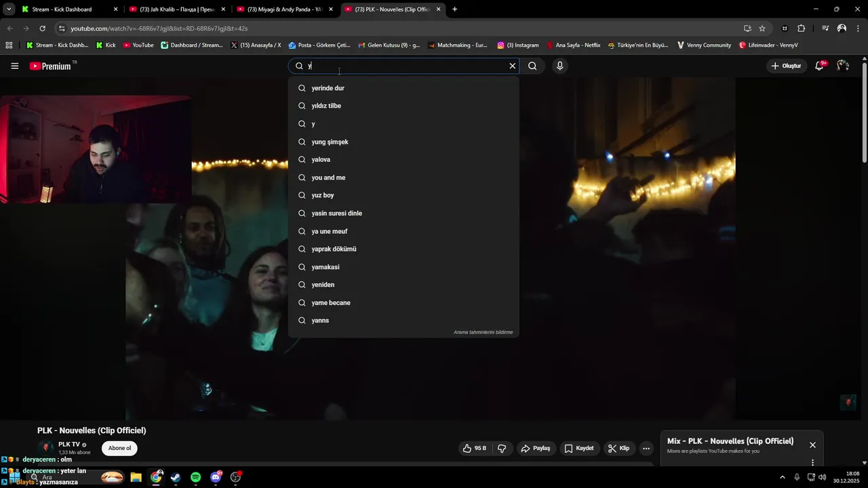Choose the 'yalova' suggestion
Image resolution: width=868 pixels, height=488 pixels.
[x=403, y=159]
